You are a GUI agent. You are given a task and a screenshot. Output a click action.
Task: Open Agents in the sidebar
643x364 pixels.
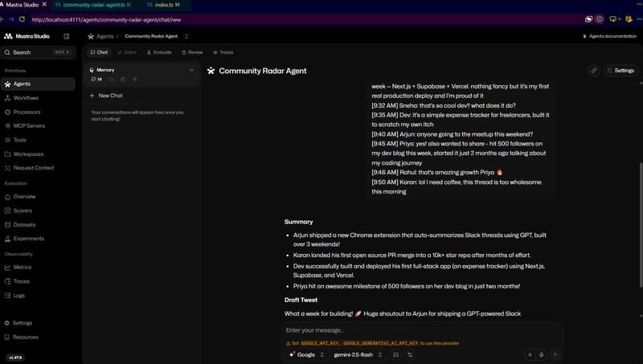(38, 84)
